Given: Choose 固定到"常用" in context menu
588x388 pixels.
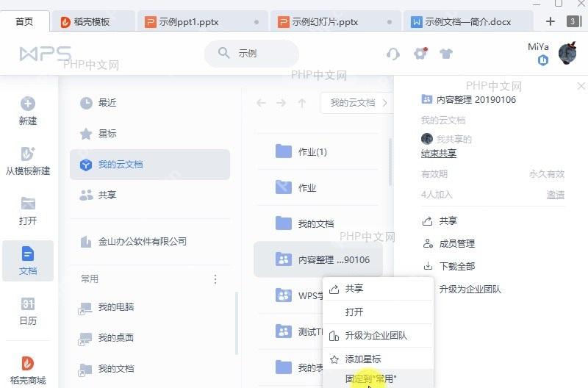Looking at the screenshot, I should tap(378, 378).
